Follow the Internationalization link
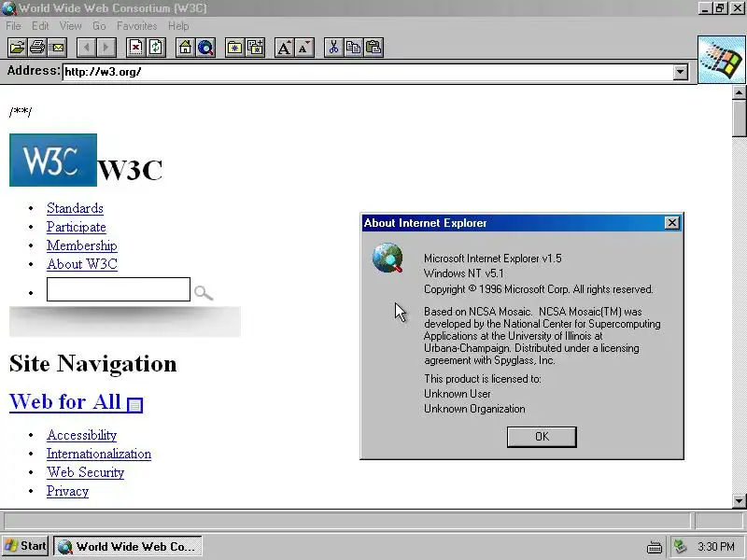Viewport: 747px width, 560px height. tap(99, 454)
